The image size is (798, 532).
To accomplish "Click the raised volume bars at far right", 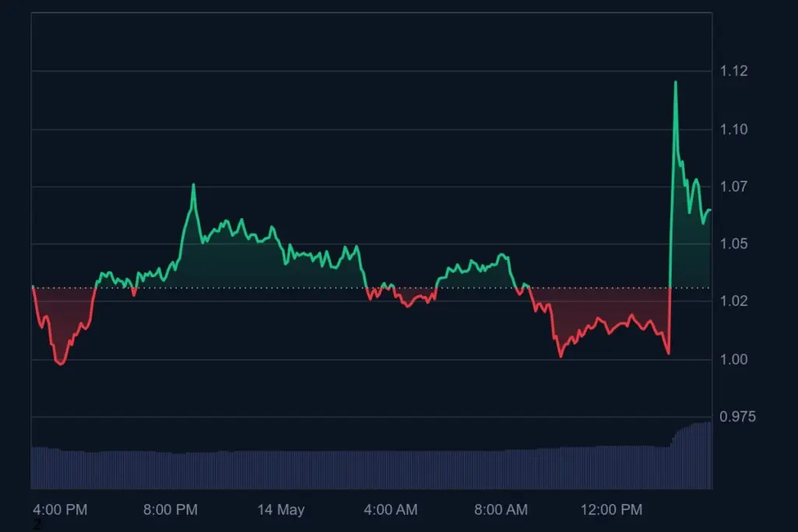I will click(695, 456).
